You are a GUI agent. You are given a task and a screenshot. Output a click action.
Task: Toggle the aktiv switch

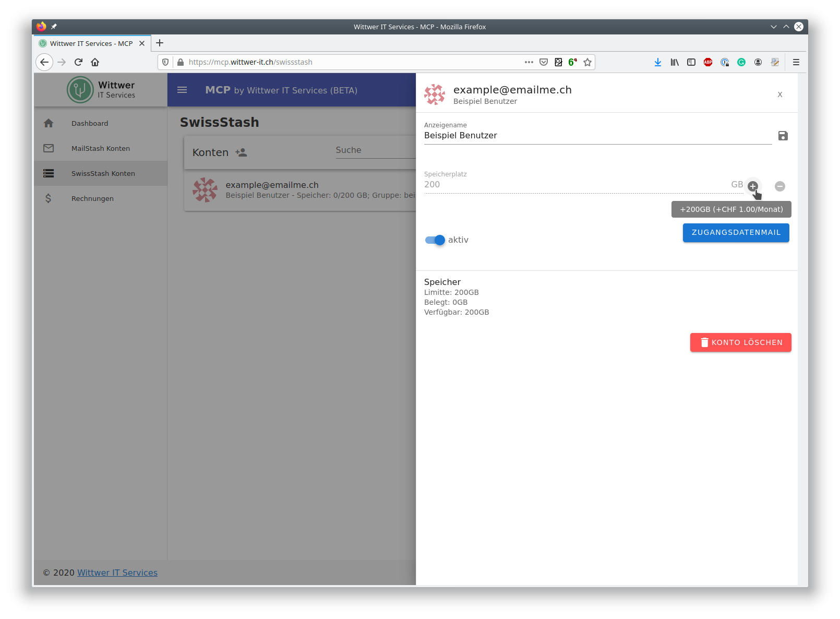click(x=435, y=240)
